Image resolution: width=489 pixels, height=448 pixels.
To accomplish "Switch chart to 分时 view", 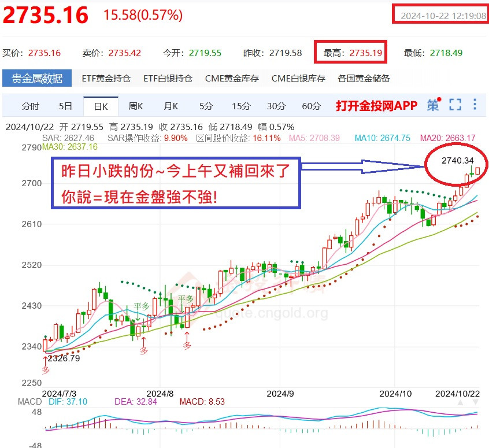I will (31, 106).
